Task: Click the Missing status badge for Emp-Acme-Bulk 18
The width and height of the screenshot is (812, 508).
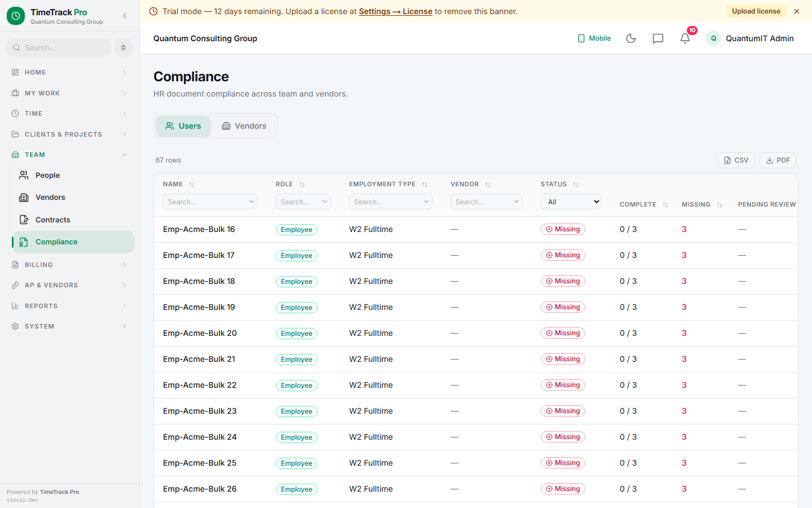Action: pyautogui.click(x=563, y=281)
